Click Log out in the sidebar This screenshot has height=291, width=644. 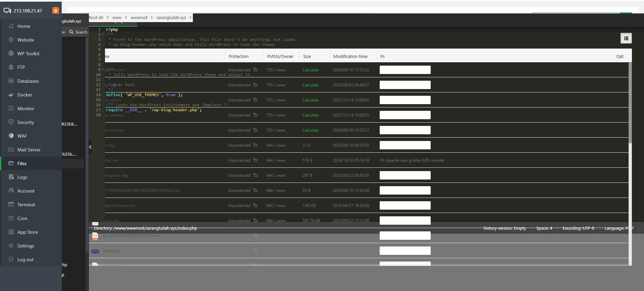click(25, 260)
